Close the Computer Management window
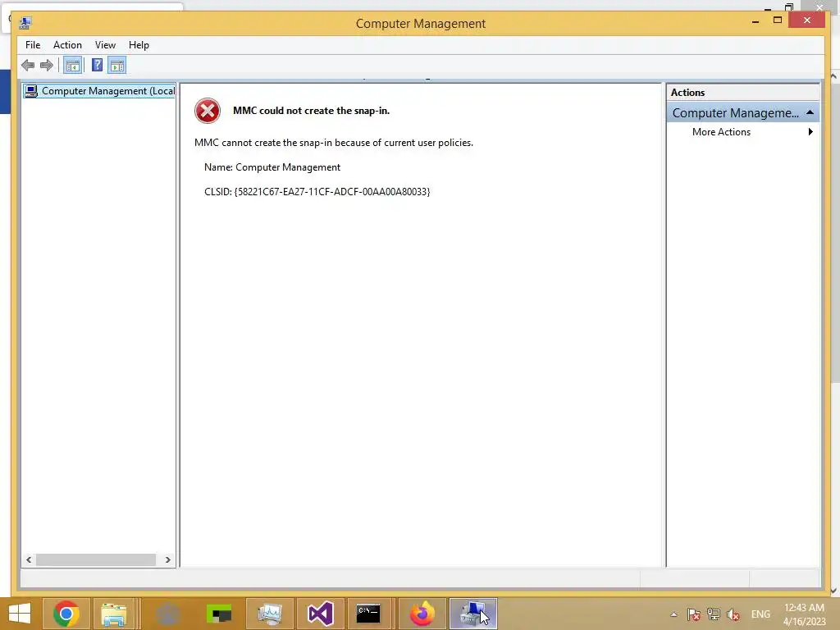Image resolution: width=840 pixels, height=630 pixels. 807,21
